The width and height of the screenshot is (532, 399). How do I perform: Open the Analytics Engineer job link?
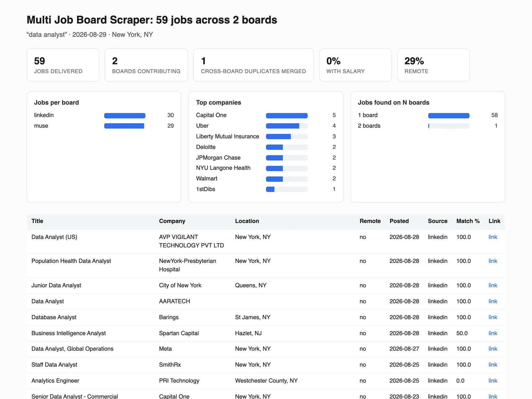coord(493,381)
